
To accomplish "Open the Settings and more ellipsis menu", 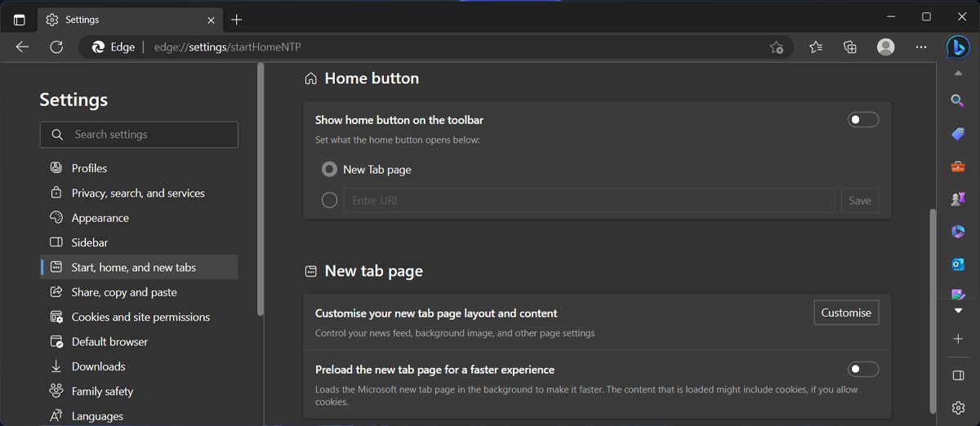I will pos(921,47).
